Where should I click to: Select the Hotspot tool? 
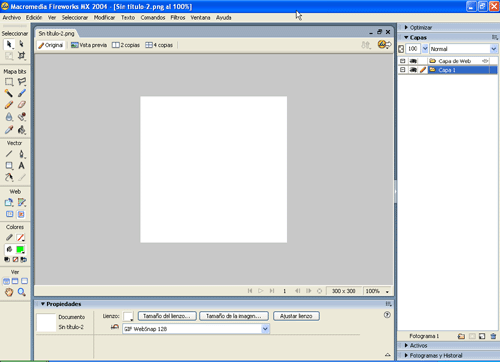(x=9, y=202)
